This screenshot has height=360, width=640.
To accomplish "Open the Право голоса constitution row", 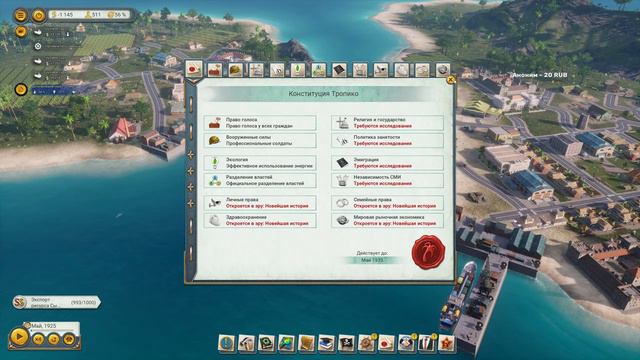I will click(260, 123).
